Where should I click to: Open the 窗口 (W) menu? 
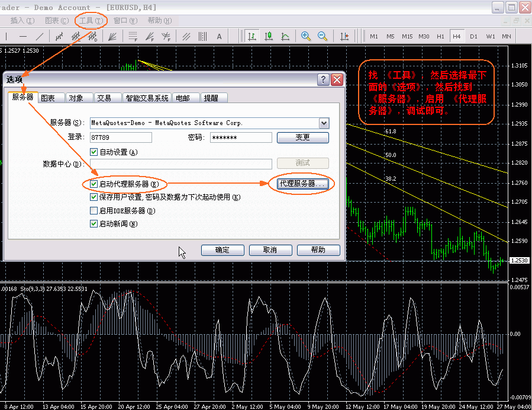[125, 21]
